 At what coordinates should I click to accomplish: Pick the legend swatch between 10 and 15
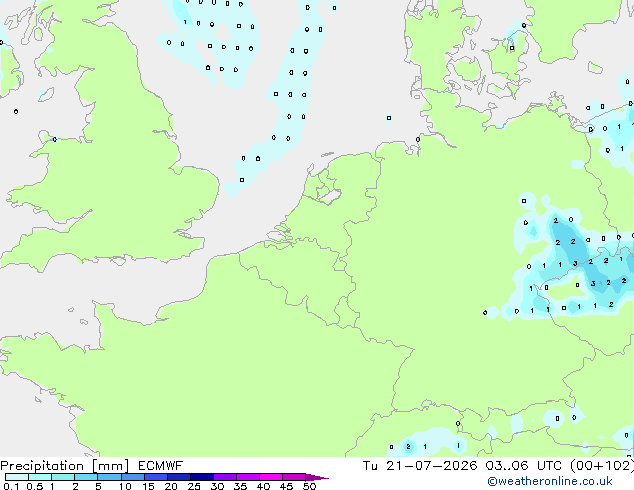pos(133,477)
